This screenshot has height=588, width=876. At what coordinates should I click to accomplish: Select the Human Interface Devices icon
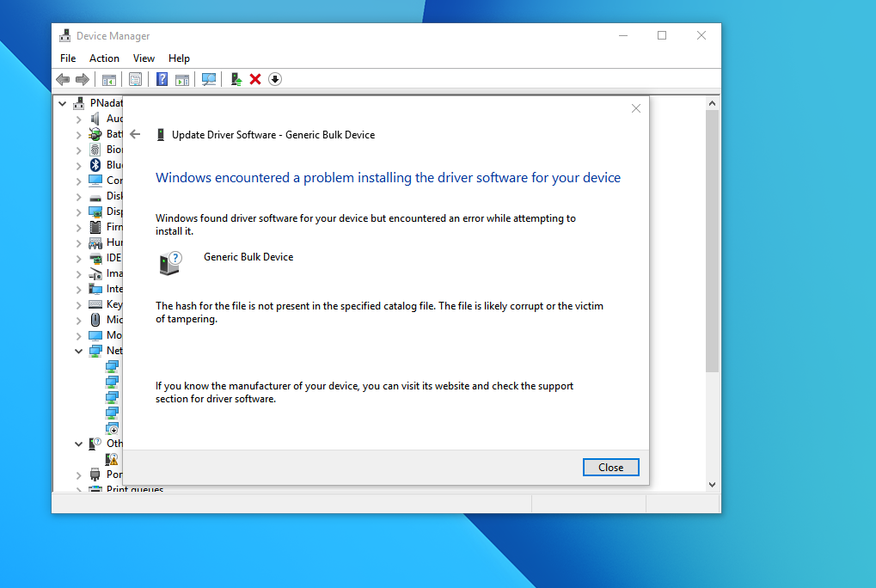95,242
